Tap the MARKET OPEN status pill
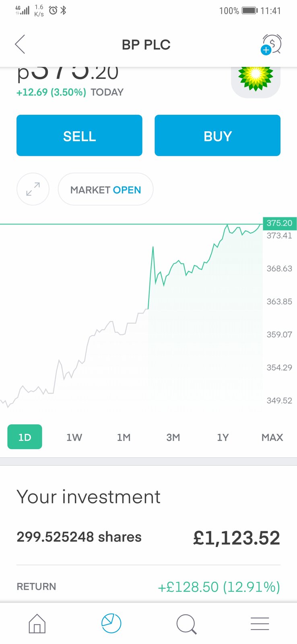The image size is (297, 644). [x=105, y=190]
